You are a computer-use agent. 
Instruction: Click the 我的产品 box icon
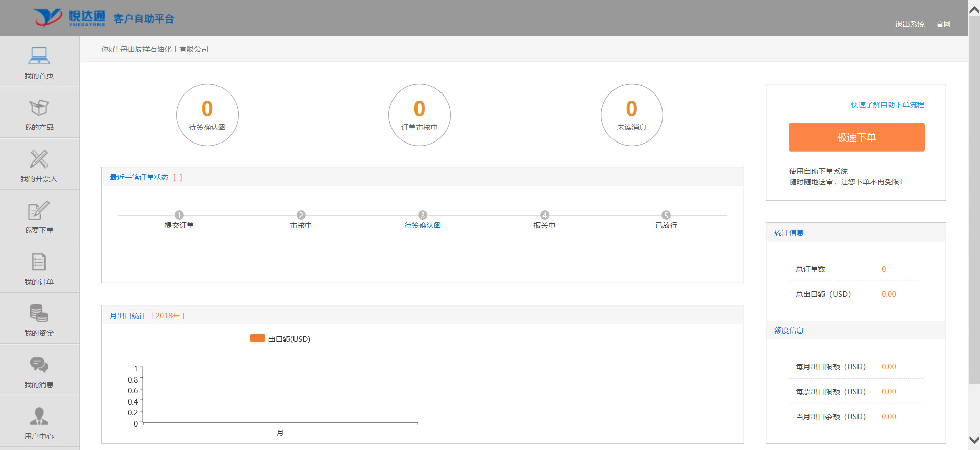39,107
